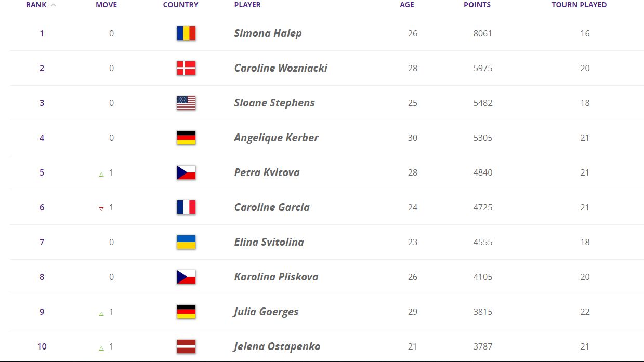Click the PLAYER column header
This screenshot has height=362, width=644.
coord(247,5)
